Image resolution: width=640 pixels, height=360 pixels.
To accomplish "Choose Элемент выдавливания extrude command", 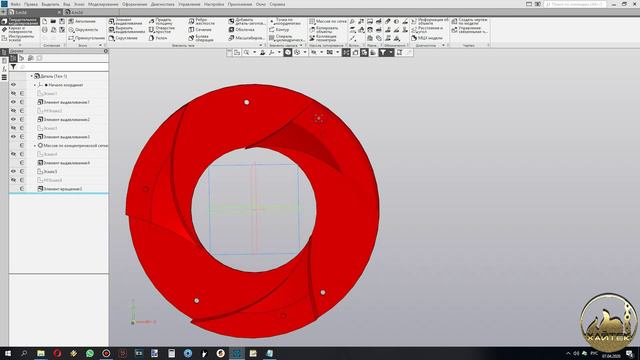I will (x=126, y=21).
